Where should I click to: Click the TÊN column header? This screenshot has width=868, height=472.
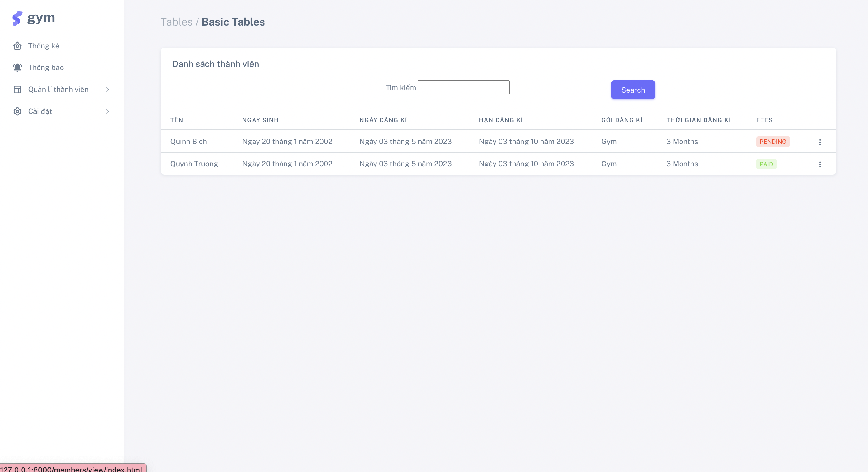[x=177, y=120]
